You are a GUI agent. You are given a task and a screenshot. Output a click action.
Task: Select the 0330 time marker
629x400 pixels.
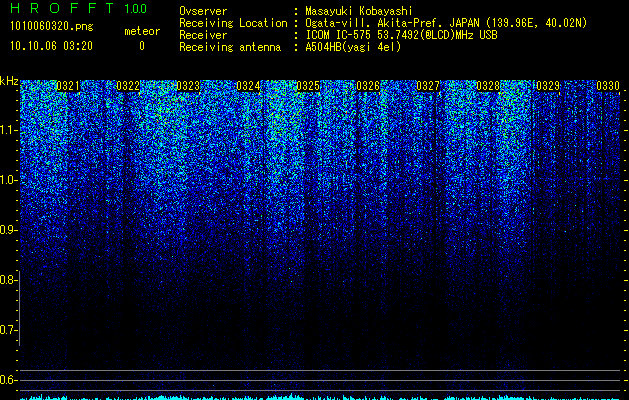(608, 86)
